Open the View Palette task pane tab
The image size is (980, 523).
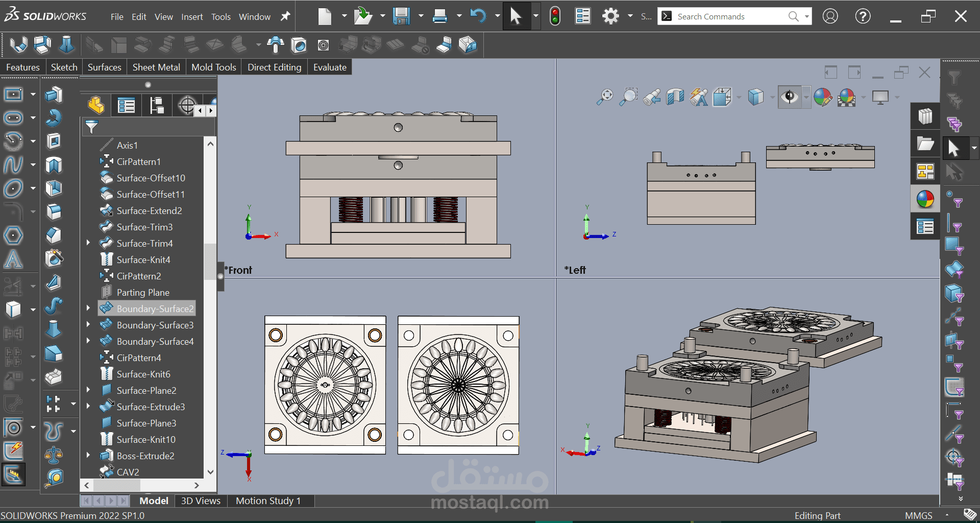pyautogui.click(x=925, y=172)
